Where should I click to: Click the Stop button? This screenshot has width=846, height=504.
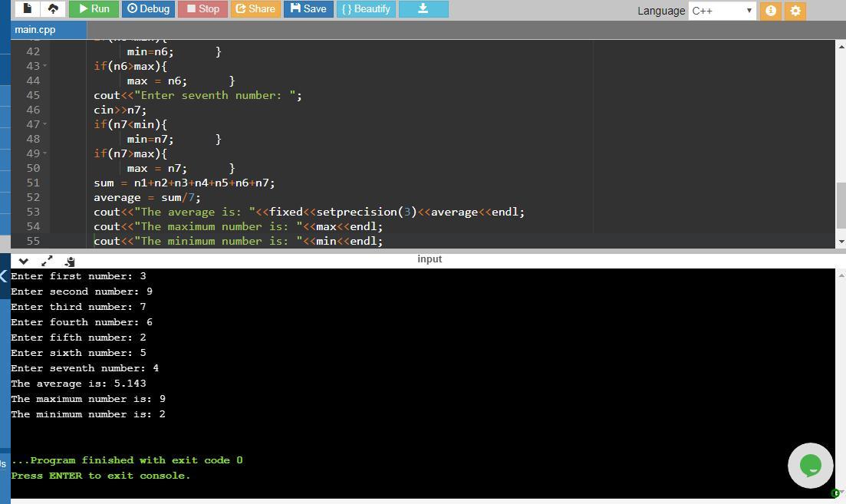click(202, 8)
